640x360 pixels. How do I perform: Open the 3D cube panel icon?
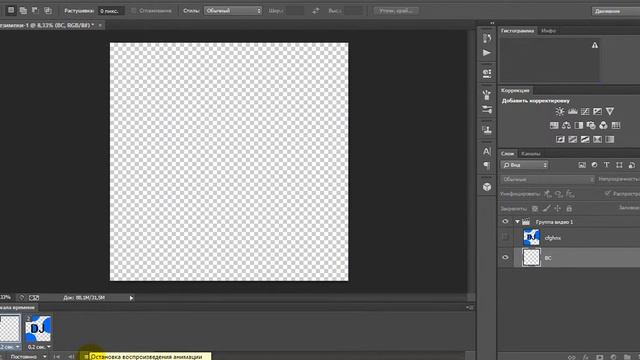(x=487, y=187)
